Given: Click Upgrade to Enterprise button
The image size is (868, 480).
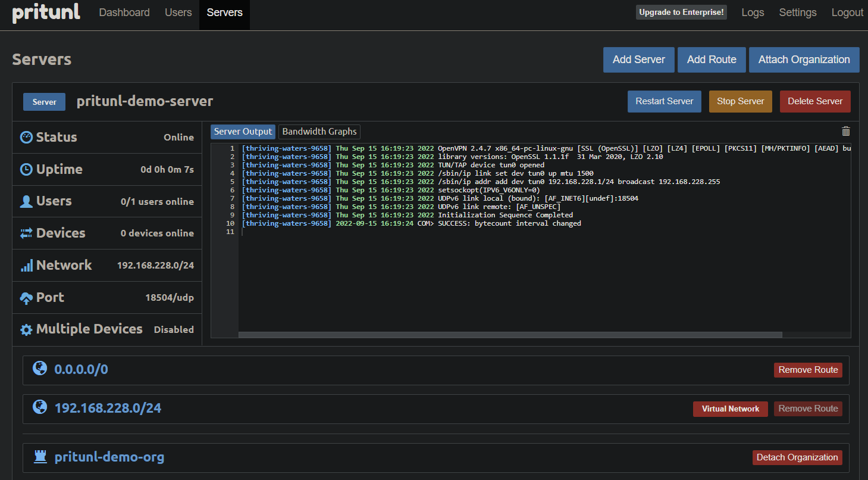Looking at the screenshot, I should pyautogui.click(x=681, y=13).
